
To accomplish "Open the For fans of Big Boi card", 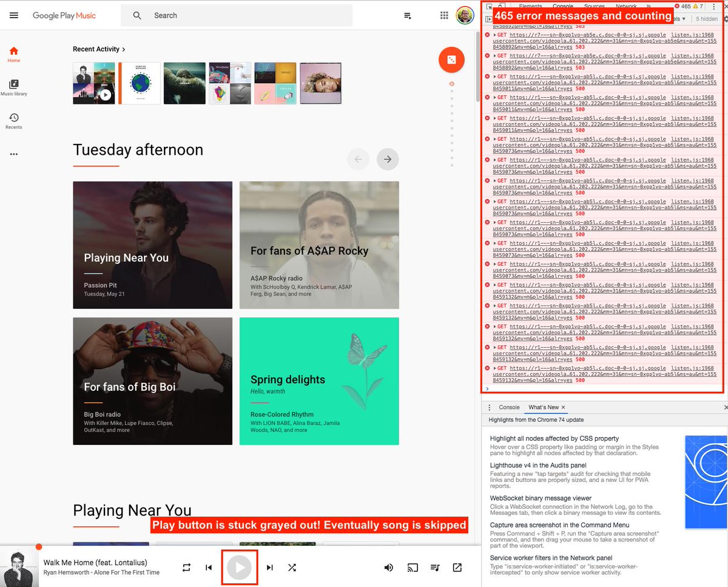I will (x=152, y=381).
